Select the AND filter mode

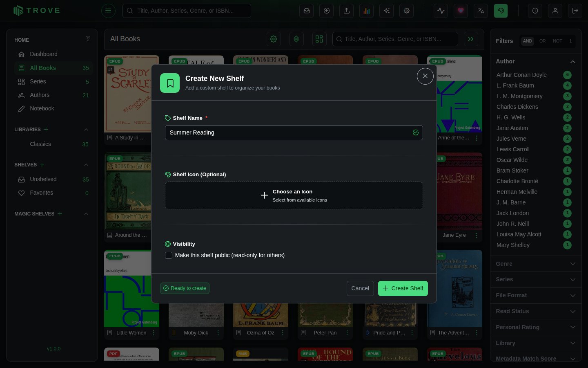coord(528,41)
